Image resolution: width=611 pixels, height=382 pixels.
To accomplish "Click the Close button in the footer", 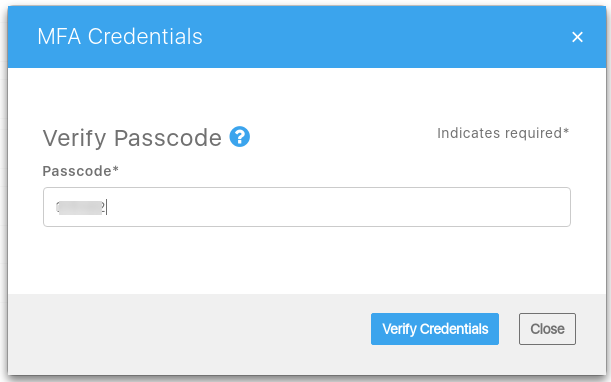I will coord(547,329).
